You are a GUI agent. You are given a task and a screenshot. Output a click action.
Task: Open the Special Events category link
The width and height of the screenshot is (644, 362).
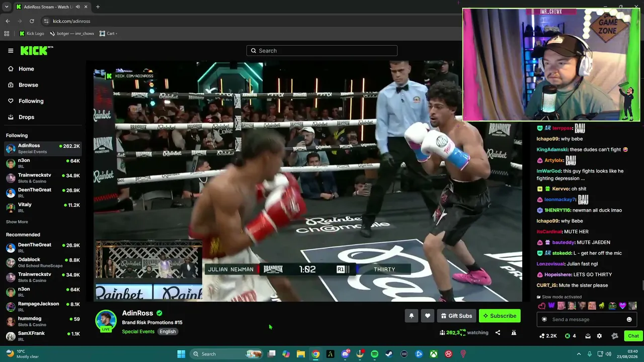[138, 332]
